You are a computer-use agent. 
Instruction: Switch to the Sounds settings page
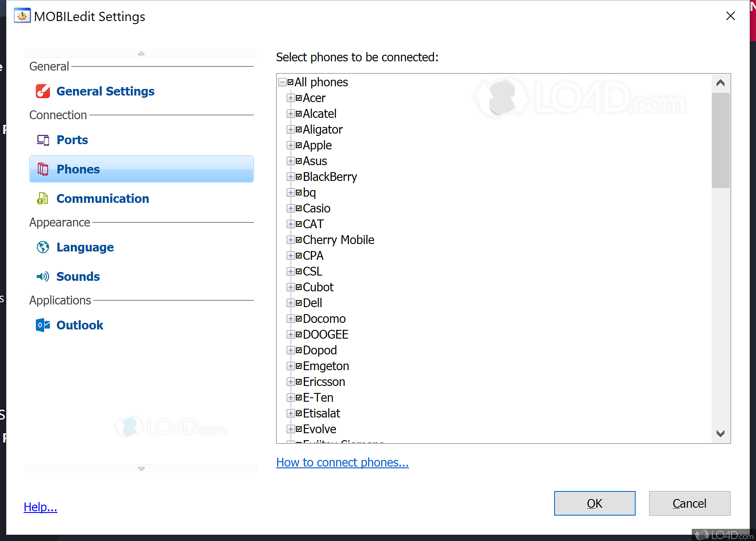(78, 276)
